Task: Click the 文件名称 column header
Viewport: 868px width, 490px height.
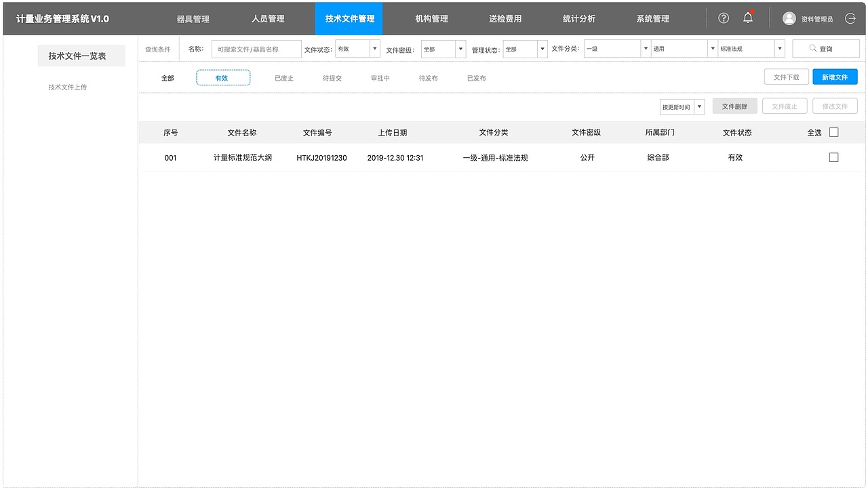Action: pos(242,133)
